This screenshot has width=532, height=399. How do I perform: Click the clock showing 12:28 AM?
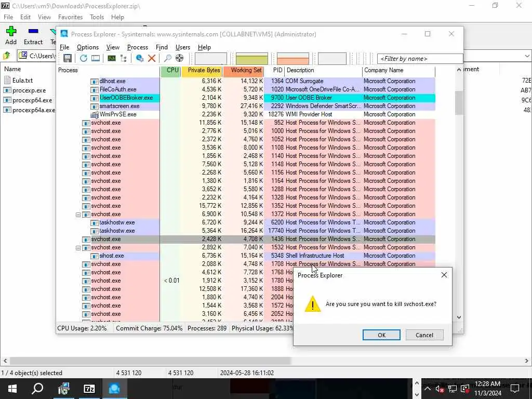487,384
